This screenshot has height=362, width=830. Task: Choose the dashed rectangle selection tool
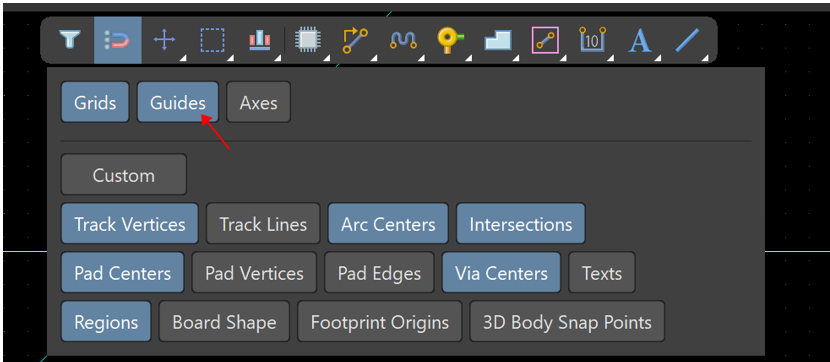212,40
